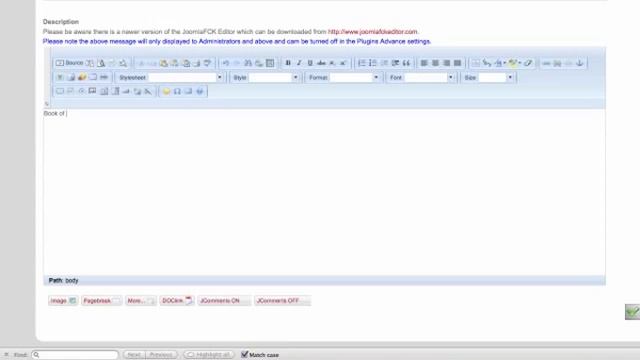This screenshot has width=640, height=360.
Task: Select 'body' in the Path bar
Action: tap(71, 280)
